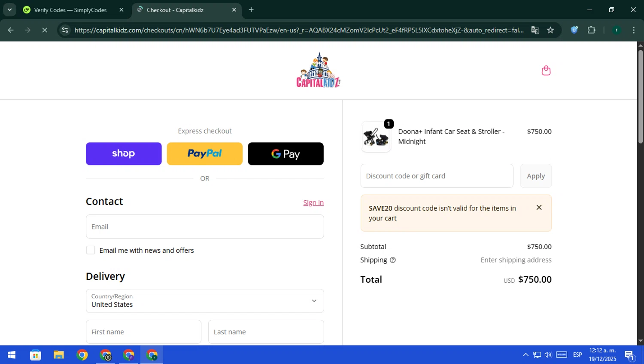Pay with PayPal express button
Viewport: 644px width, 364px height.
click(204, 154)
